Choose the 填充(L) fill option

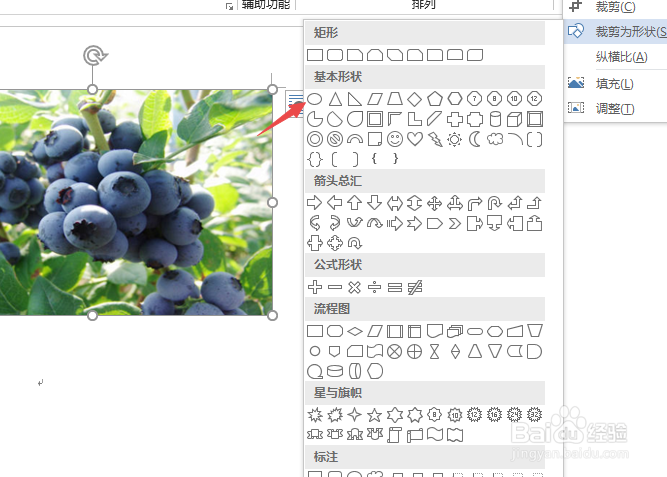click(616, 84)
